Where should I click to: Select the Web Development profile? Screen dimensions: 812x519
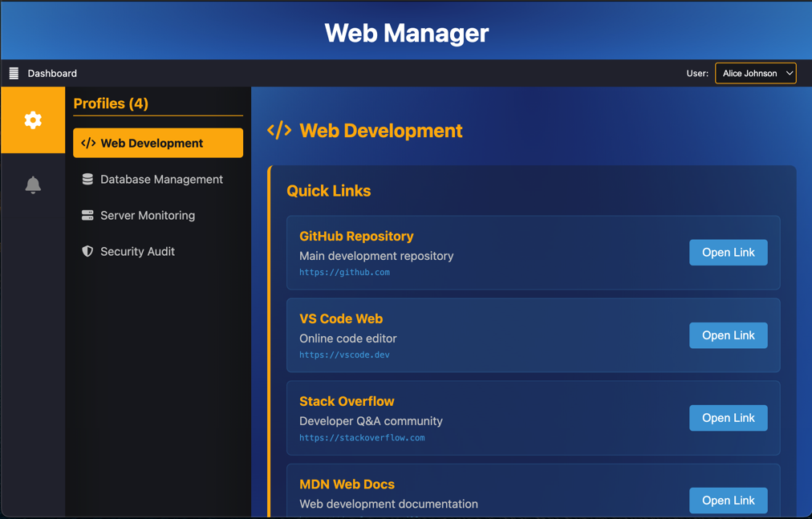pos(158,144)
